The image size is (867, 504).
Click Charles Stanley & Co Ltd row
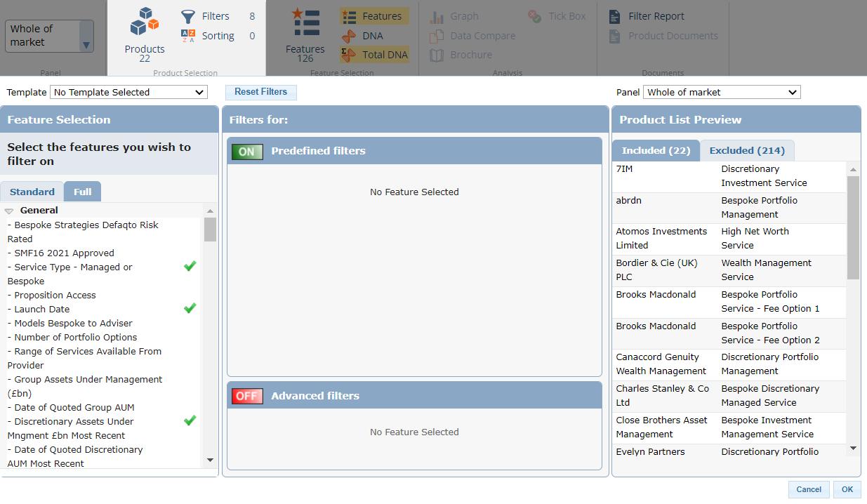point(729,396)
